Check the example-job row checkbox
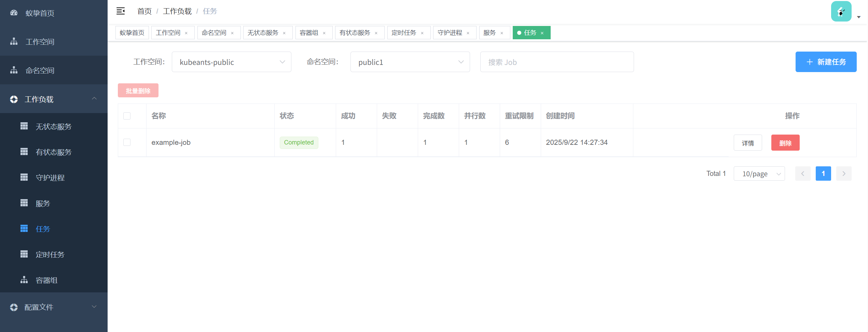Image resolution: width=868 pixels, height=332 pixels. pos(127,142)
